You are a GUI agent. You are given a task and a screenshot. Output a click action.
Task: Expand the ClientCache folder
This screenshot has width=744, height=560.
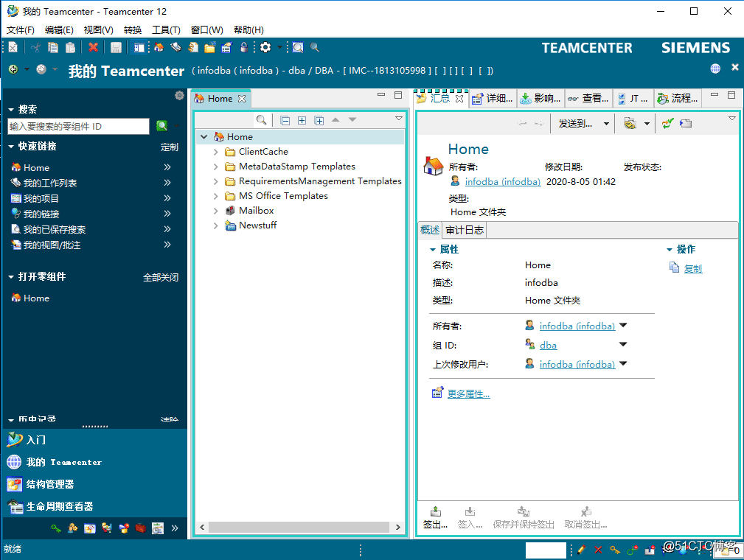216,152
